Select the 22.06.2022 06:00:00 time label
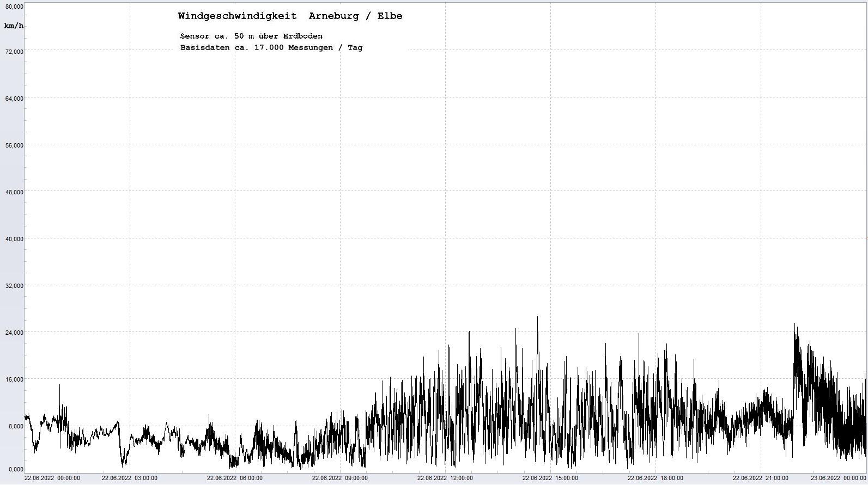Image resolution: width=868 pixels, height=485 pixels. pos(235,478)
